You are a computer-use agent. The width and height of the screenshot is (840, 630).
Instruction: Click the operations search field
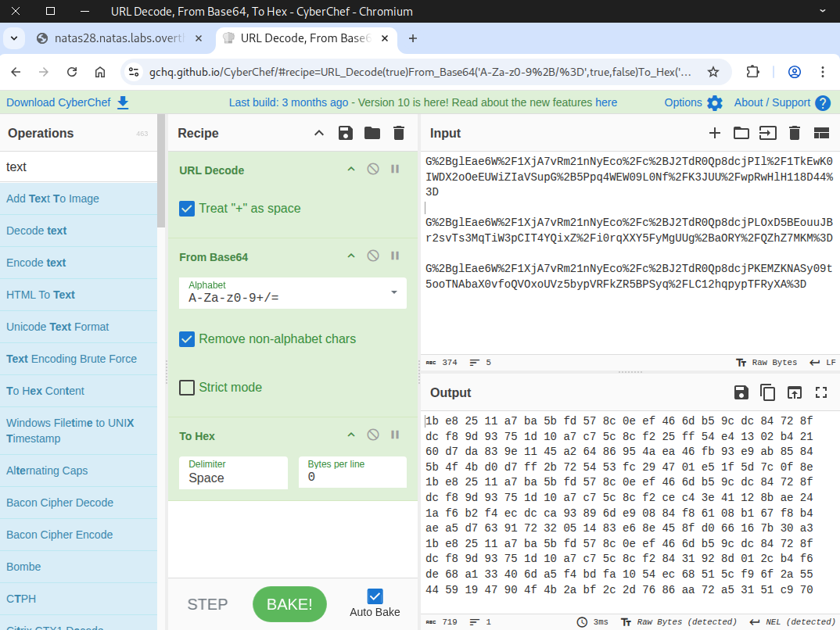78,166
